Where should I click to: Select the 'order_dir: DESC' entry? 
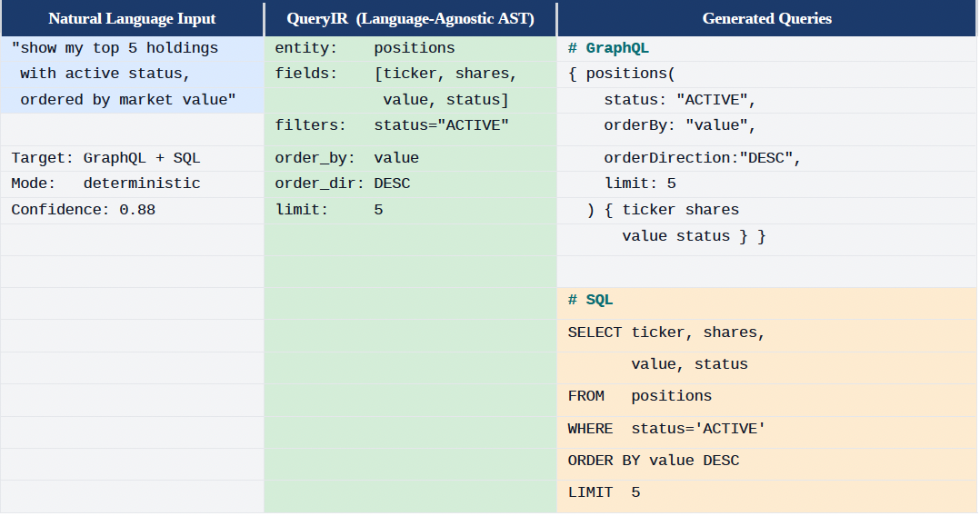[x=343, y=184]
